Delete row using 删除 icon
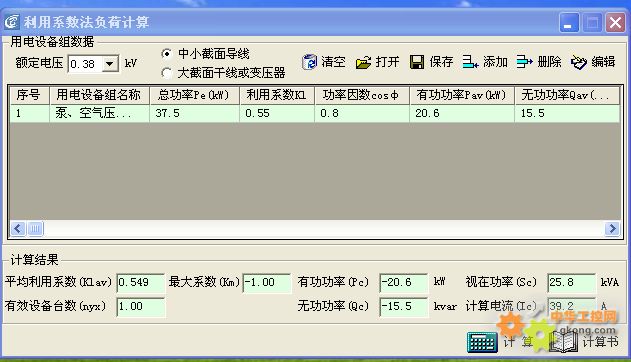Screen dimensions: 631x362 click(x=524, y=62)
